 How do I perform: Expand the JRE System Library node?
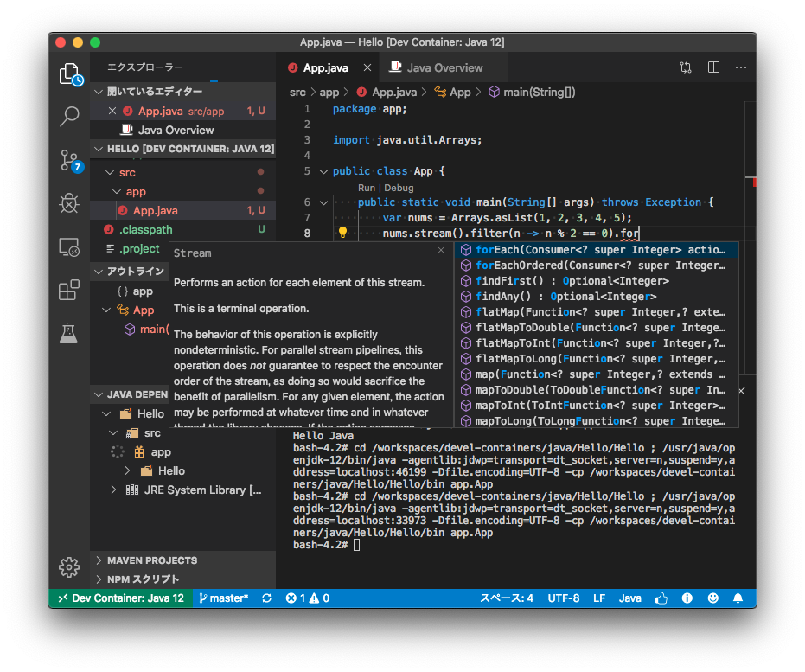[113, 490]
